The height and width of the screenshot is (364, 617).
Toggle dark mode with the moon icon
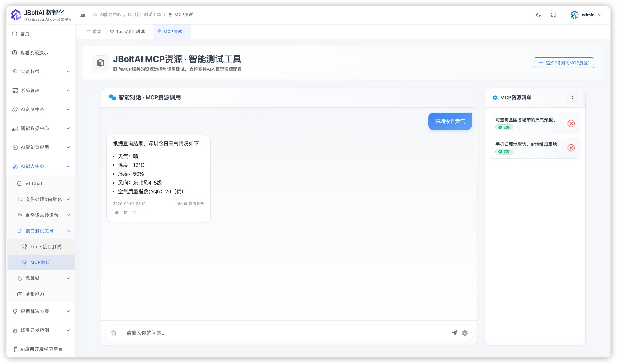[x=538, y=15]
